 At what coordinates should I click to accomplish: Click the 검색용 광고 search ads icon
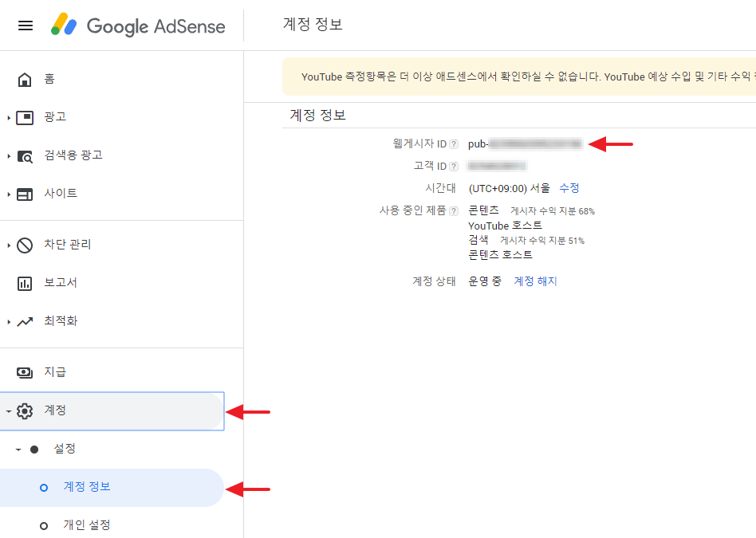[25, 156]
